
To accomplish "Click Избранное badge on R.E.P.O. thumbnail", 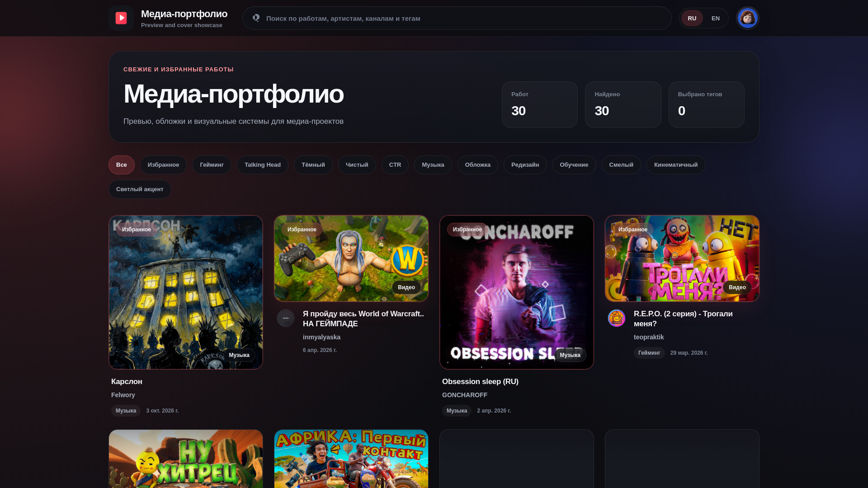I will tap(633, 230).
